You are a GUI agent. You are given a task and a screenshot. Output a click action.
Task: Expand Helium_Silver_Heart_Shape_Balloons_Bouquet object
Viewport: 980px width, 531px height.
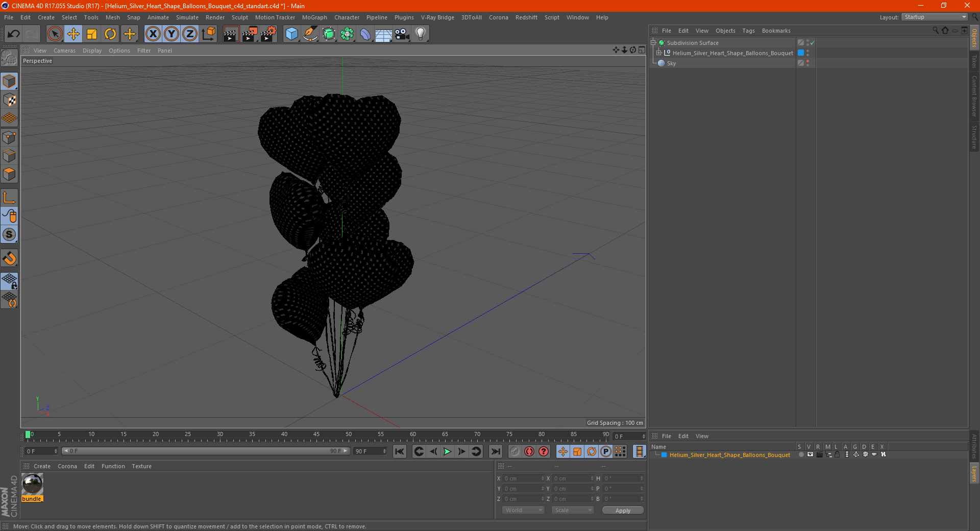tap(659, 53)
